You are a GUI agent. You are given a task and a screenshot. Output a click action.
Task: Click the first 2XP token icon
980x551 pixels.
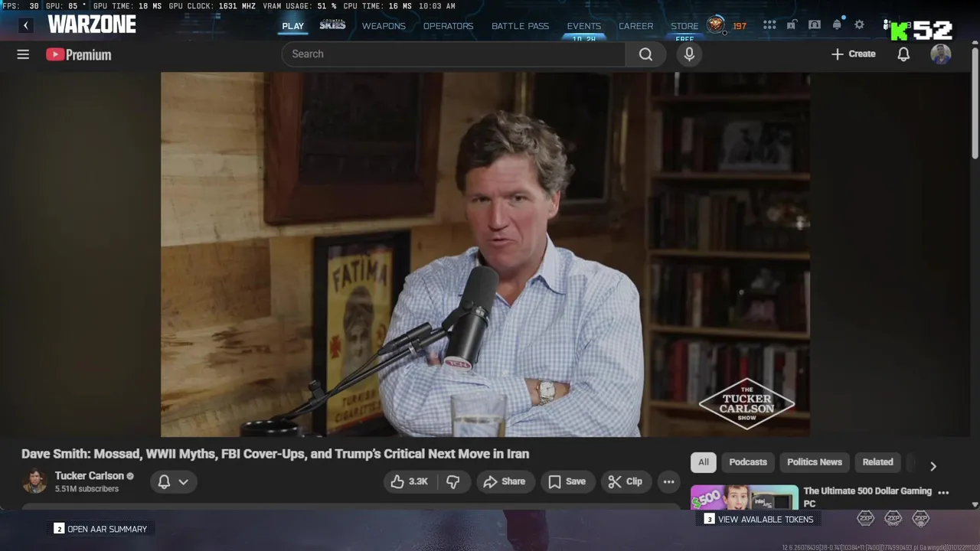point(865,518)
